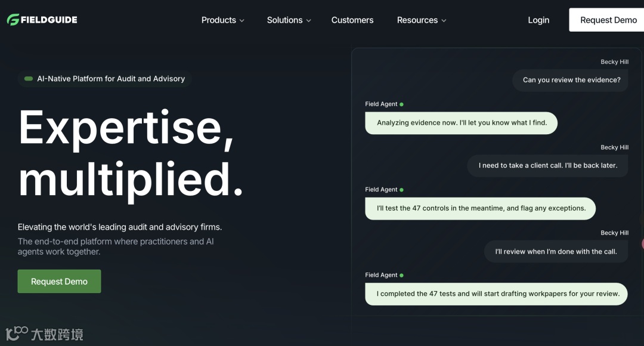Click the "AI-Native Platform for Audit and Advisory" badge
Viewport: 644px width, 346px height.
coord(105,79)
